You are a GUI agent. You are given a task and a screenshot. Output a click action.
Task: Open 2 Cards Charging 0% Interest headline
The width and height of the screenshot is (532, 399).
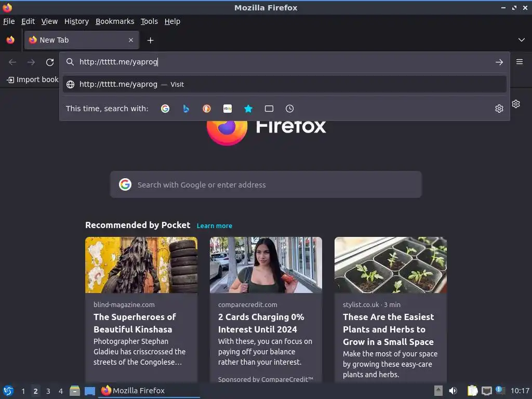[x=261, y=323]
